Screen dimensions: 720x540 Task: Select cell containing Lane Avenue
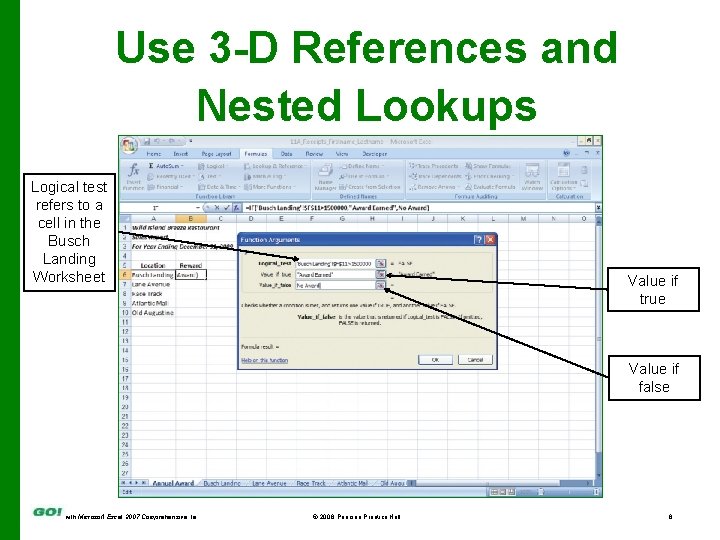point(152,284)
